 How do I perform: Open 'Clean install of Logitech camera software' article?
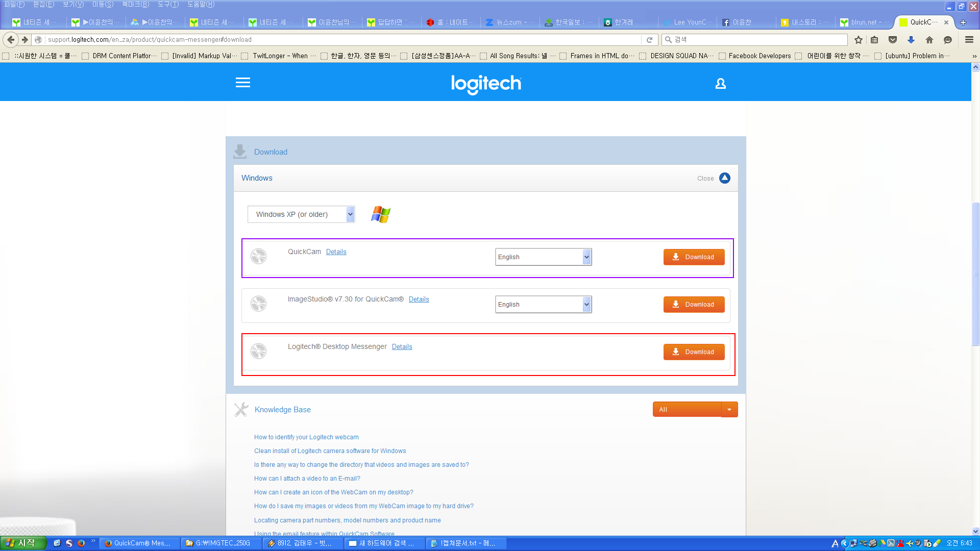tap(330, 451)
